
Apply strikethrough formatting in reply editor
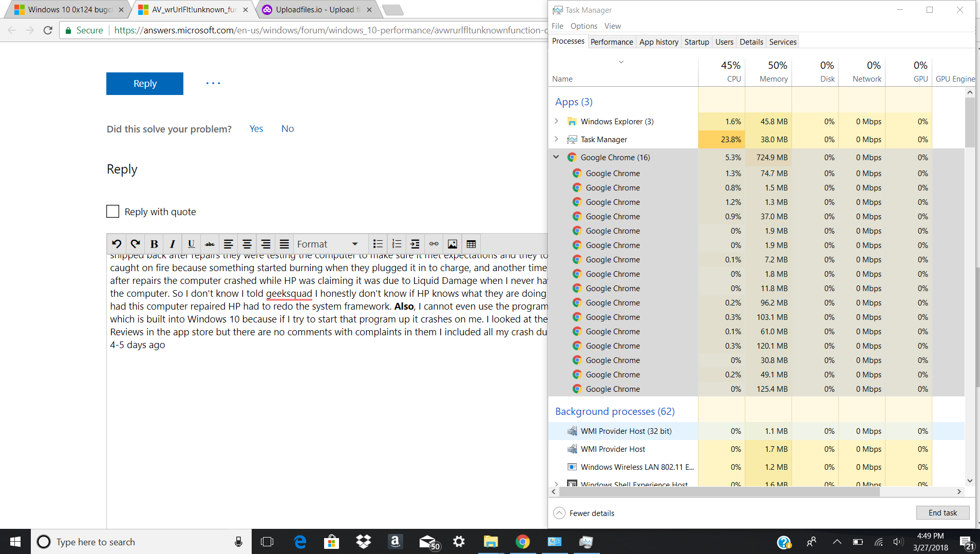coord(210,244)
